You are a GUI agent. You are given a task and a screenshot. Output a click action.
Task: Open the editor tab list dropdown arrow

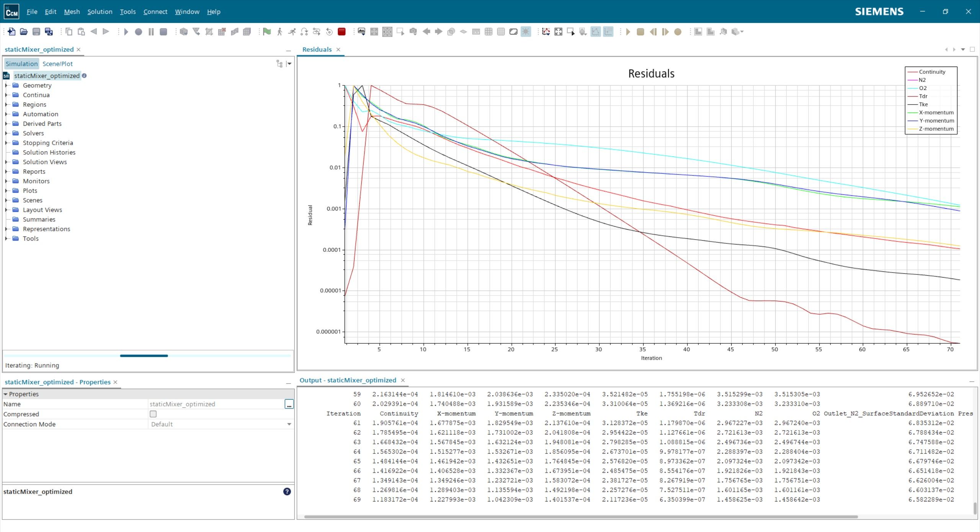(x=963, y=49)
